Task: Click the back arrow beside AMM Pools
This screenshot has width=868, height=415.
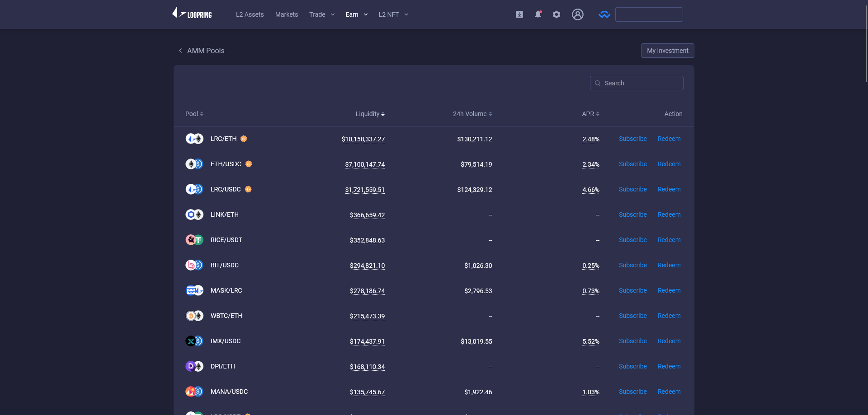Action: pyautogui.click(x=180, y=51)
